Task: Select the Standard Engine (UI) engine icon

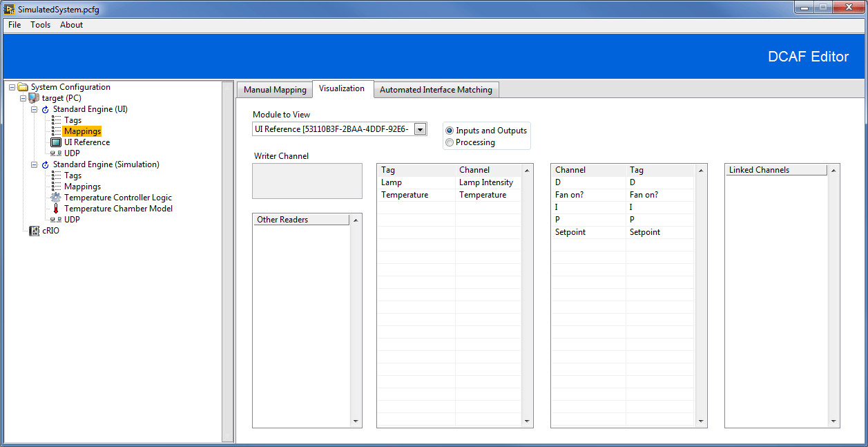Action: pos(46,108)
